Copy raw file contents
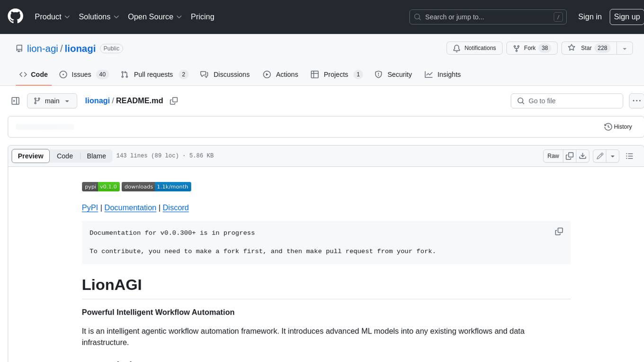 (x=570, y=156)
